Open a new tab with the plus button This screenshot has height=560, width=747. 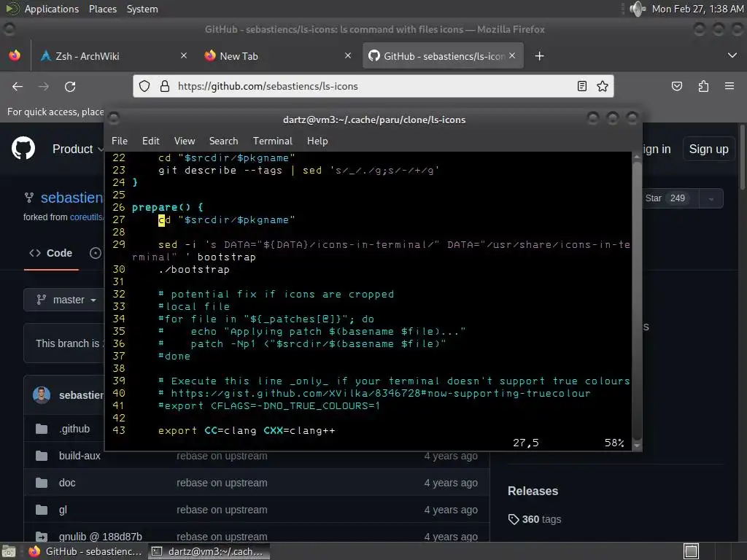[539, 56]
